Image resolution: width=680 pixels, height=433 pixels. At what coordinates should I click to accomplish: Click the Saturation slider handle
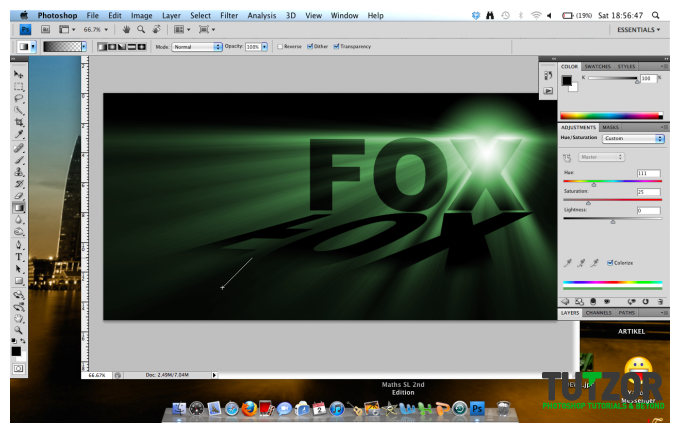click(x=588, y=203)
